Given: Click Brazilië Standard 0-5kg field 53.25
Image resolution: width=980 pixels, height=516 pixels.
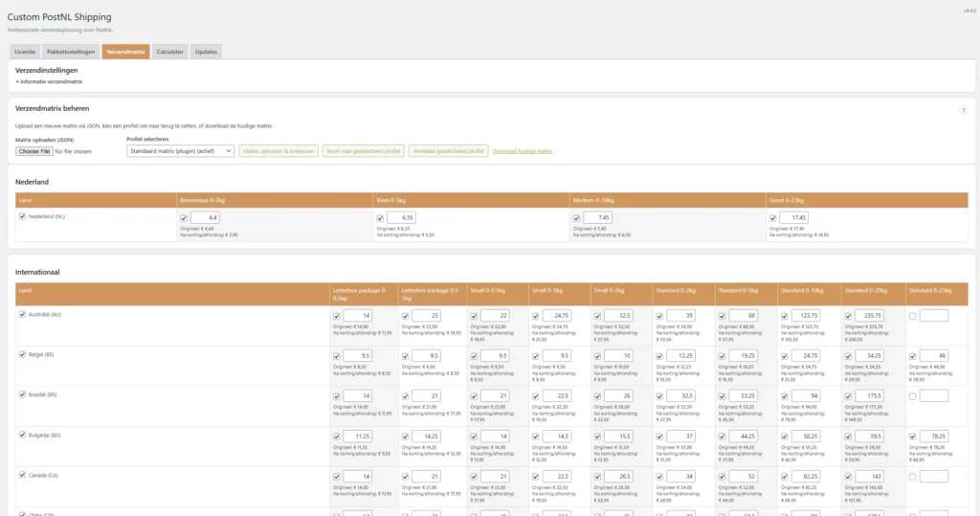Looking at the screenshot, I should [x=744, y=396].
